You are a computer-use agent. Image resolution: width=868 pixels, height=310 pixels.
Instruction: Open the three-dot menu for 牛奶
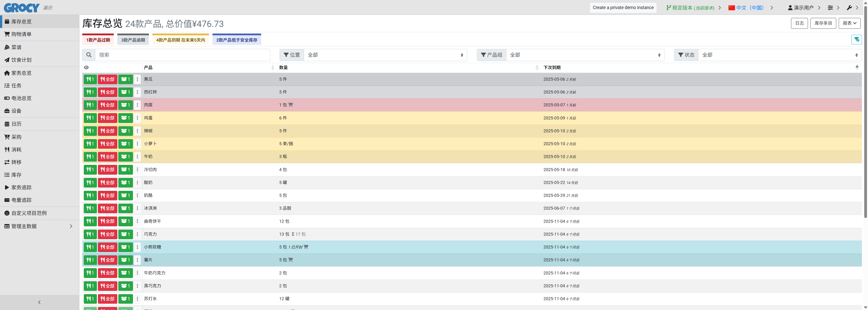click(x=137, y=157)
